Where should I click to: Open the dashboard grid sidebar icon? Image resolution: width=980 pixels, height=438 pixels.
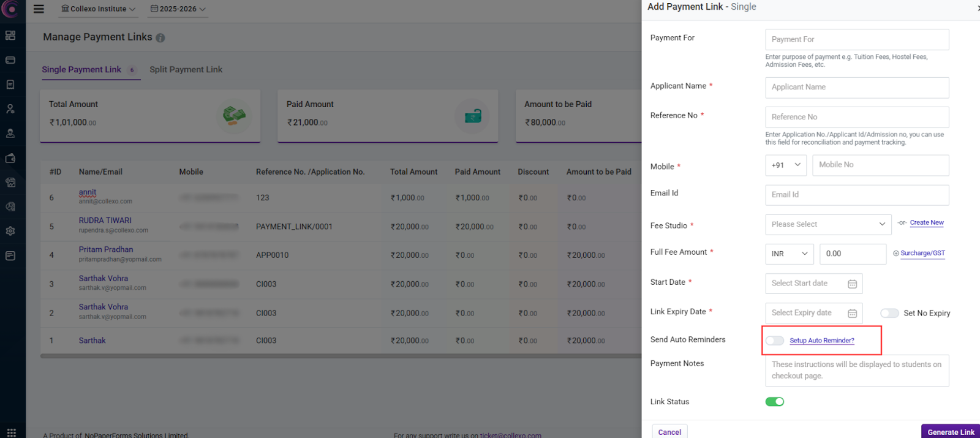10,36
